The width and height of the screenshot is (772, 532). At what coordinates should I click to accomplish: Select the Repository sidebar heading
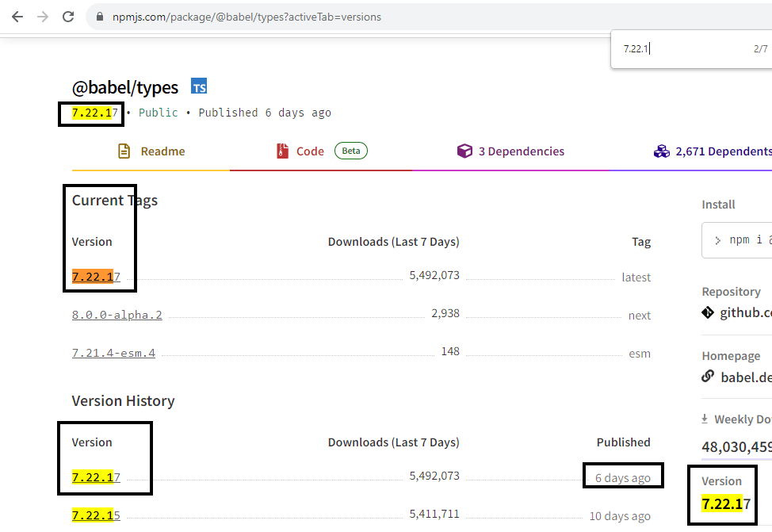tap(731, 292)
